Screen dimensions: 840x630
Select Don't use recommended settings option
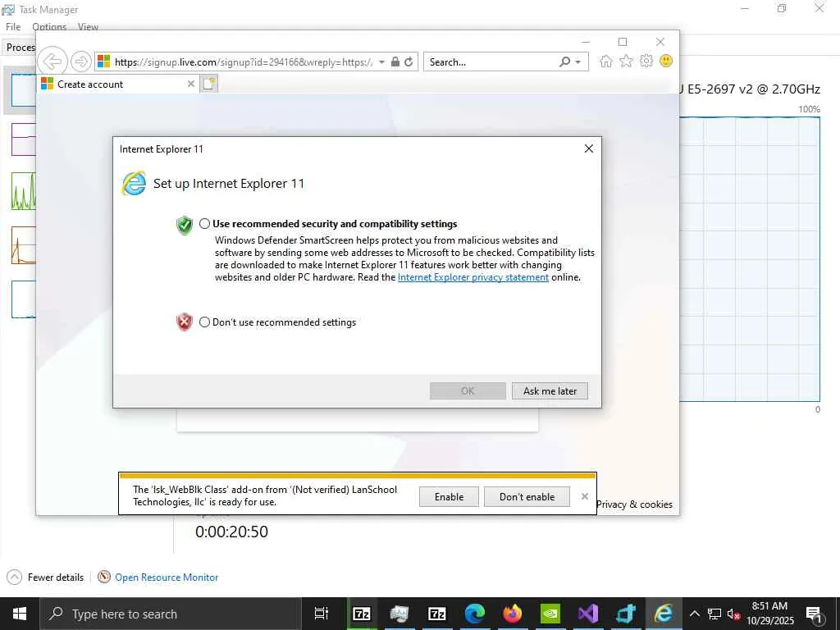point(204,322)
